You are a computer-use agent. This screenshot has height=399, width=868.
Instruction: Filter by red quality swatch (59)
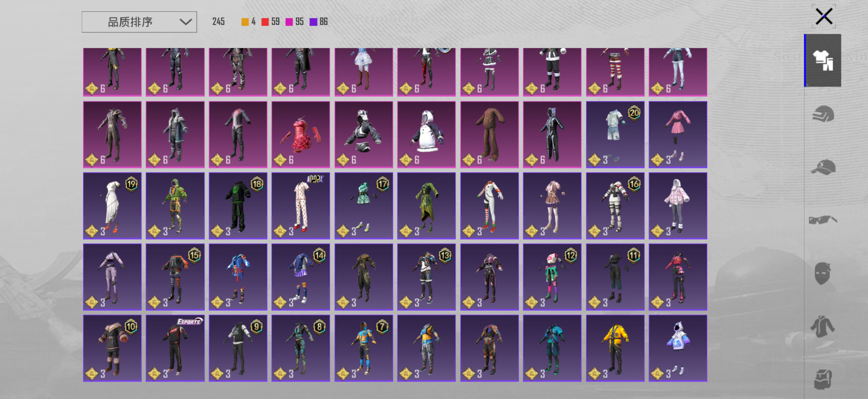point(265,22)
